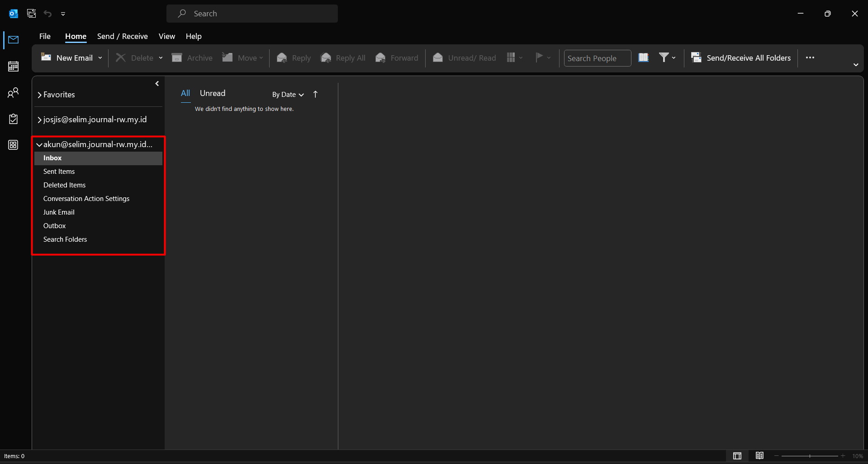The image size is (868, 464).
Task: Click the Undo arrow in title bar
Action: coord(47,14)
